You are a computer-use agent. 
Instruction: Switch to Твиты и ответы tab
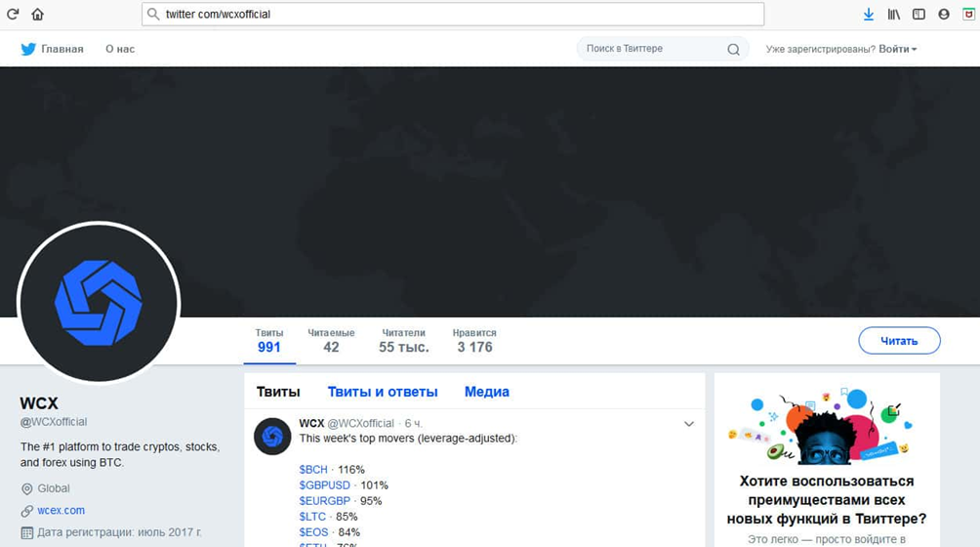[x=383, y=392]
